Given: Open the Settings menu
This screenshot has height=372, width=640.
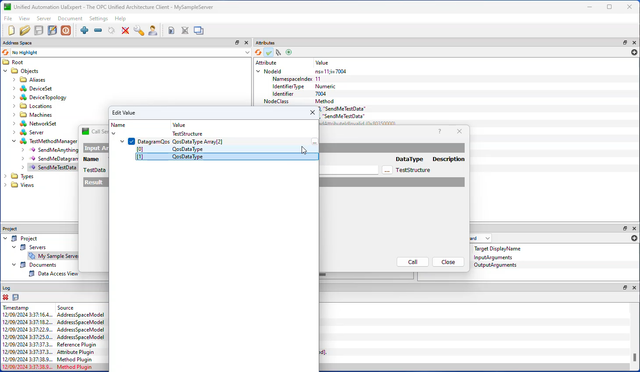Looking at the screenshot, I should coord(98,18).
